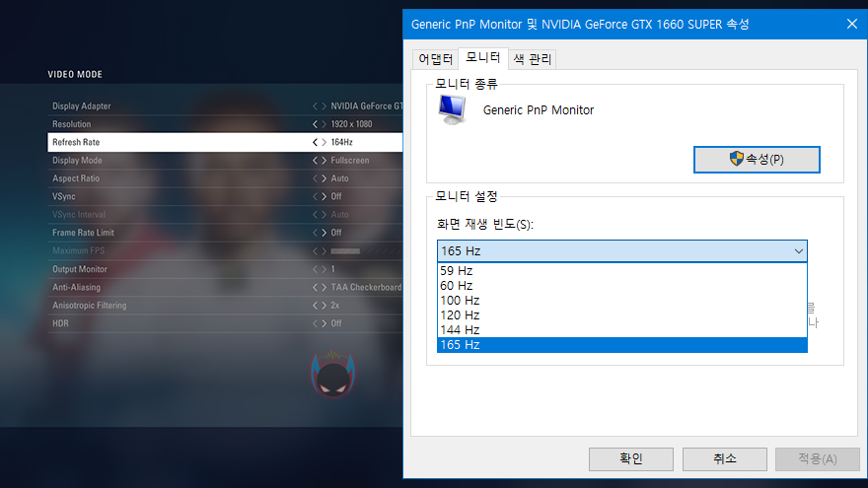Click previous arrow on Refresh Rate row
868x488 pixels.
point(315,142)
